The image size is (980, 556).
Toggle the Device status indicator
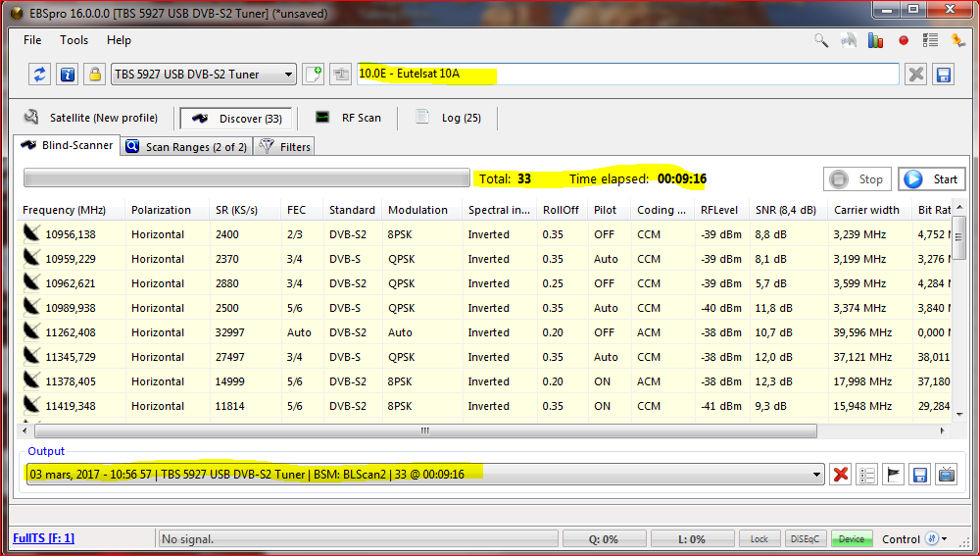click(852, 539)
